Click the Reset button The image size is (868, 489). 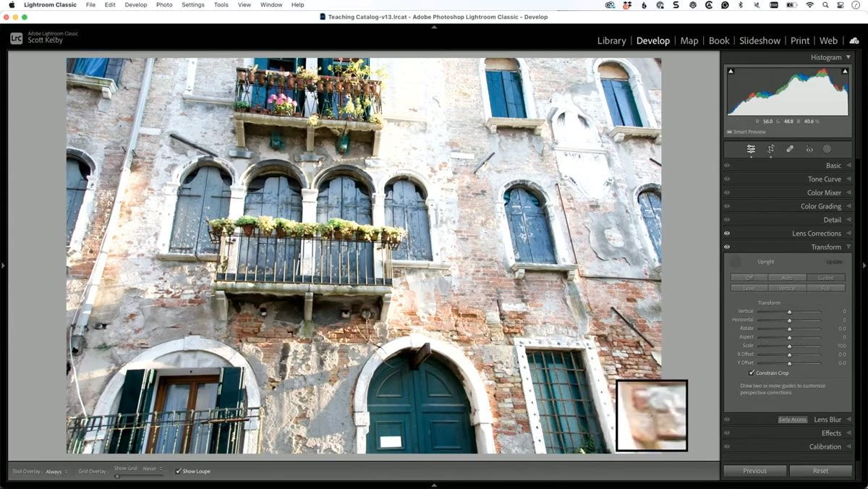[820, 471]
